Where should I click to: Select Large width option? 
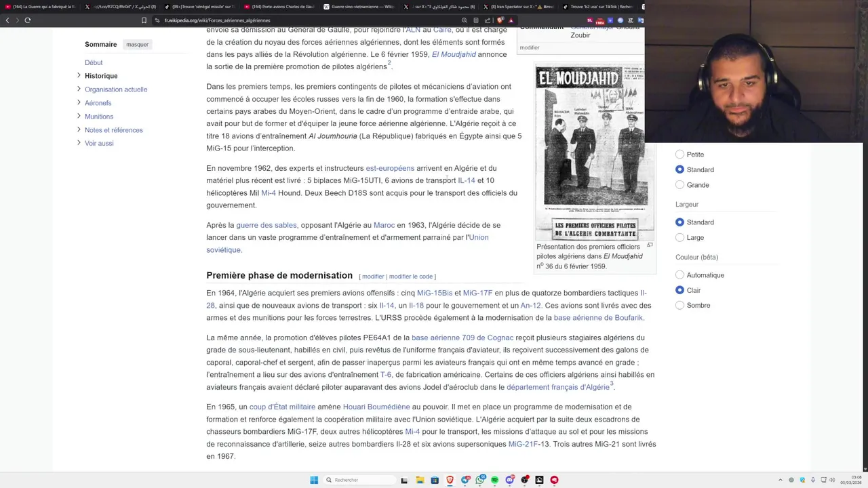coord(679,237)
